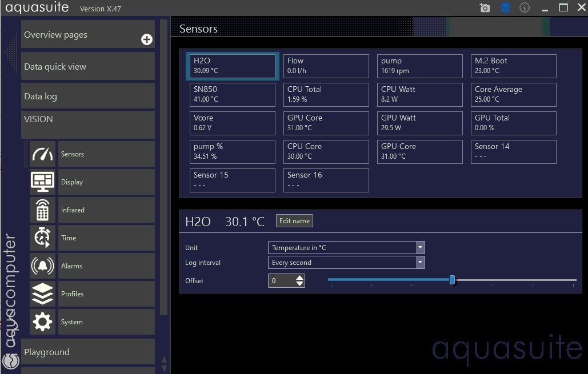Go to the System page label
This screenshot has width=588, height=374.
pos(106,321)
